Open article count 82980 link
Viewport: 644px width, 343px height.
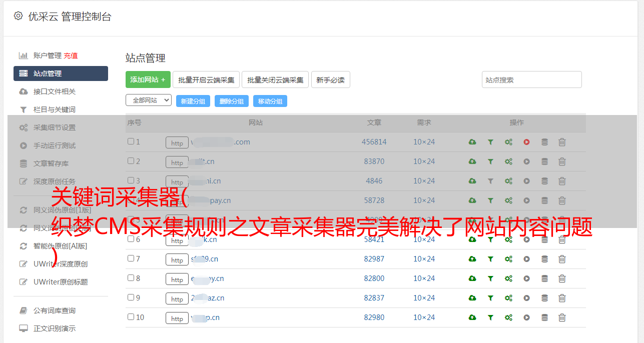tap(374, 317)
